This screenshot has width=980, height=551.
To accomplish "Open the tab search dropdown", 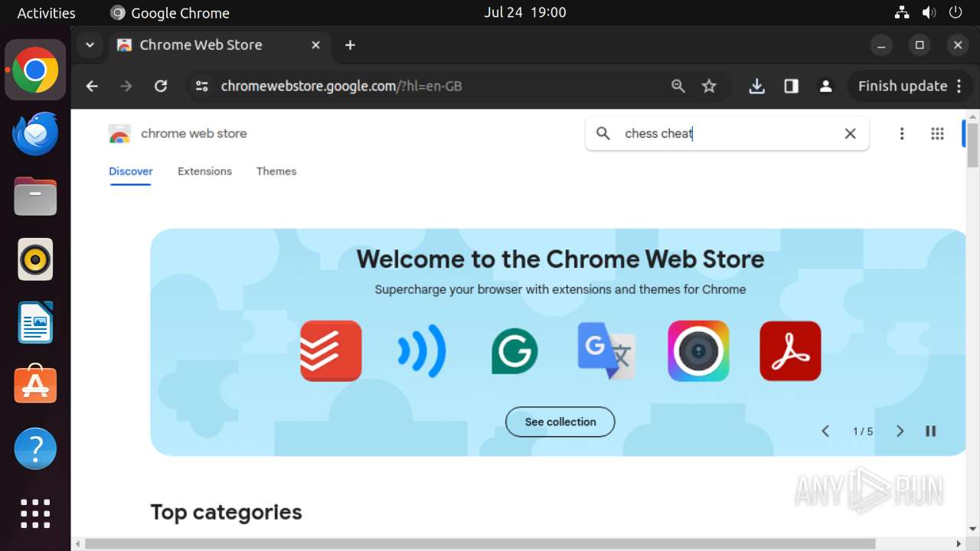I will click(x=90, y=45).
